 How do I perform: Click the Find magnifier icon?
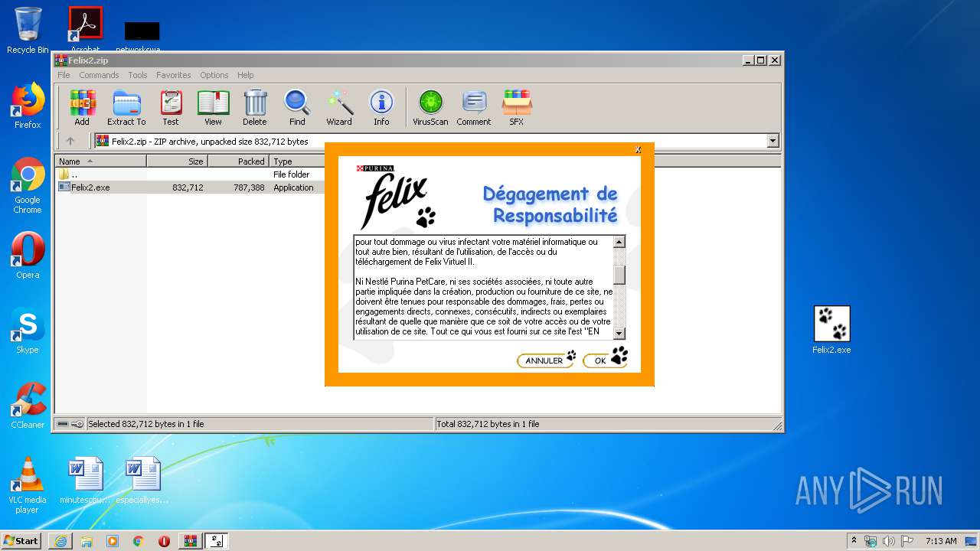(297, 107)
